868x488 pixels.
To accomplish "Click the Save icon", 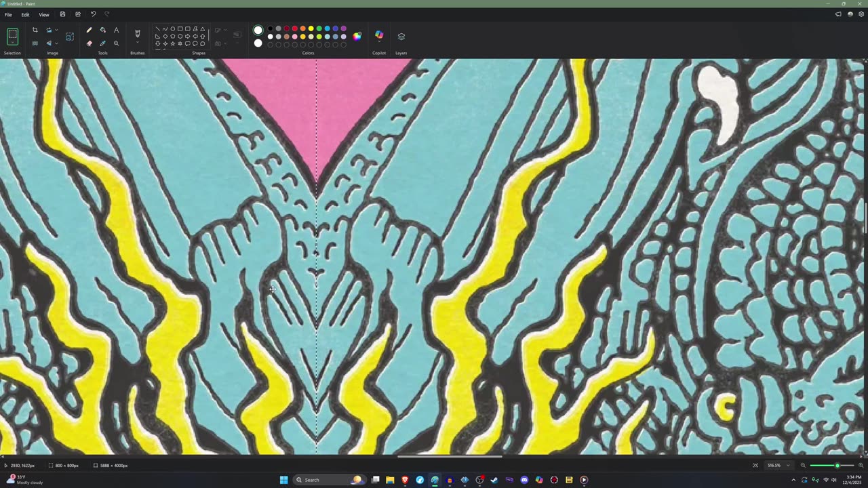I will 62,14.
